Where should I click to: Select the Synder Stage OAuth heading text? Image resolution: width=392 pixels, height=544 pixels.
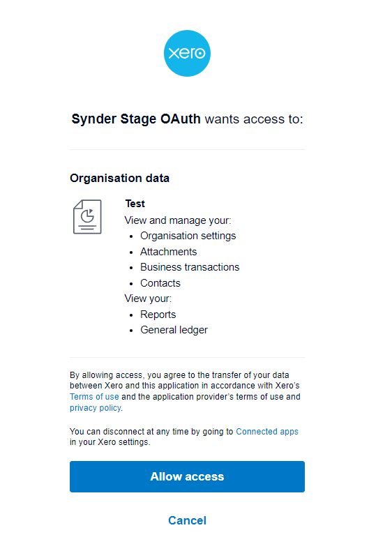[136, 119]
